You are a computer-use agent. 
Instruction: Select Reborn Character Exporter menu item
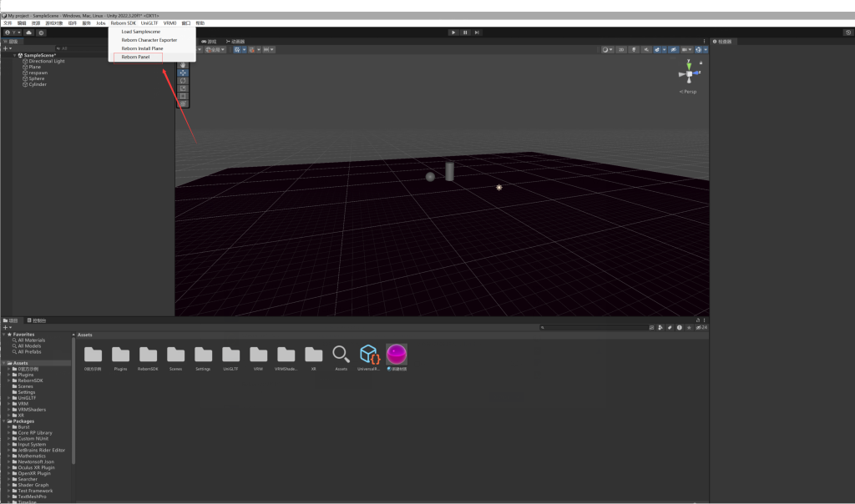pyautogui.click(x=149, y=40)
